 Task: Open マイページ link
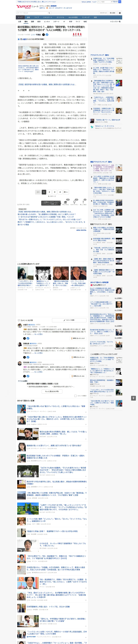[x=103, y=13]
